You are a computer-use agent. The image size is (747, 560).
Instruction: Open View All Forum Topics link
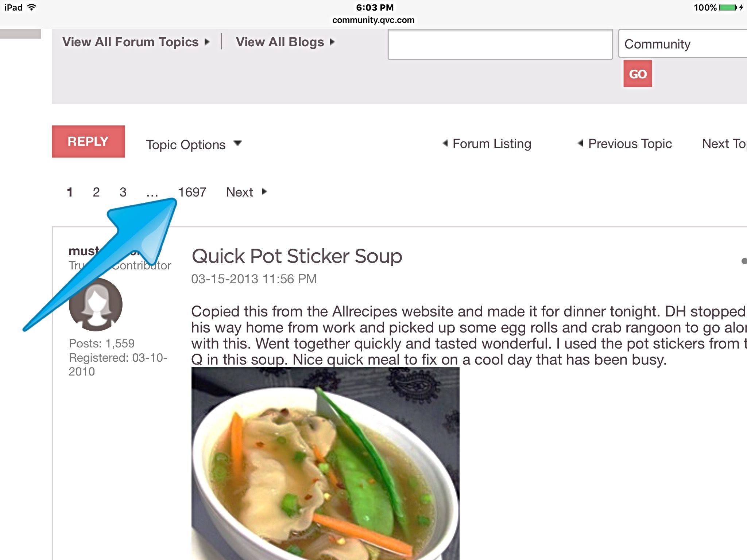click(130, 42)
